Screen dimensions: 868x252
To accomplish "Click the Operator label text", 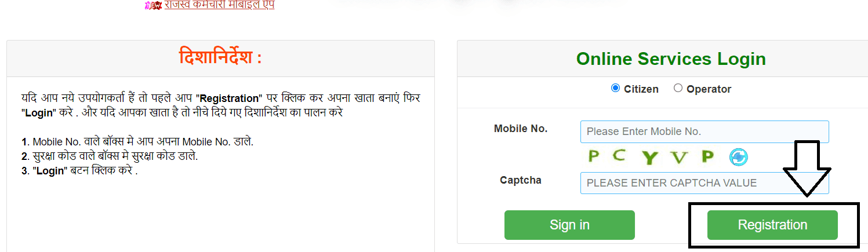I will [x=709, y=89].
